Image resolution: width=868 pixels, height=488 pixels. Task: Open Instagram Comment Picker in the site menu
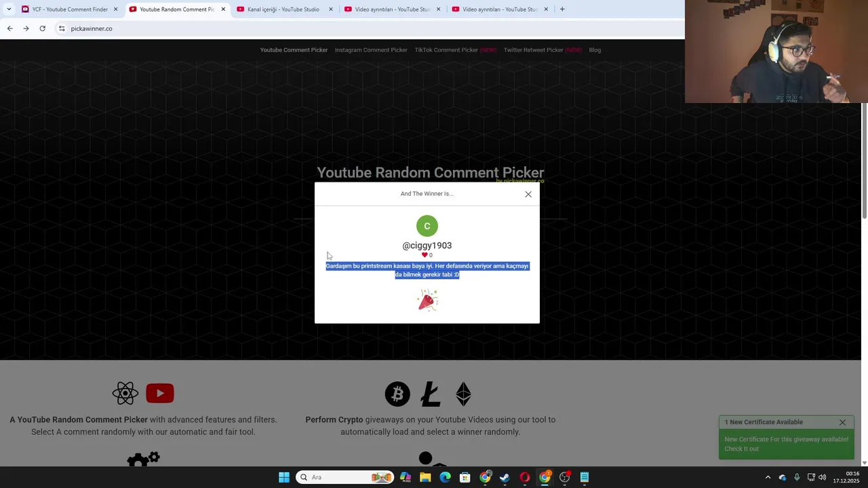[371, 49]
